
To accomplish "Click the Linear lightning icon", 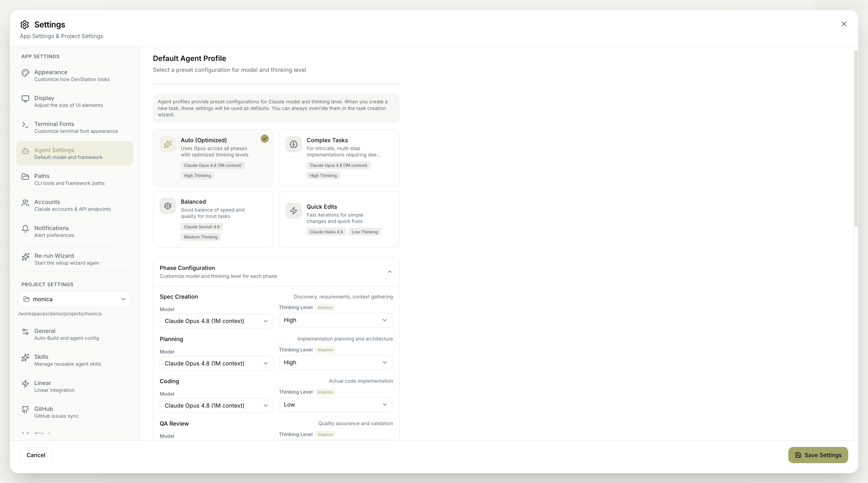I will 25,383.
